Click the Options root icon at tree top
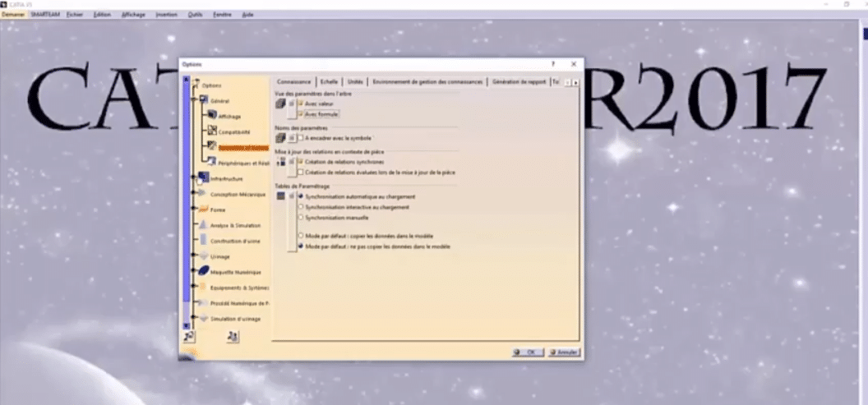 [x=196, y=85]
